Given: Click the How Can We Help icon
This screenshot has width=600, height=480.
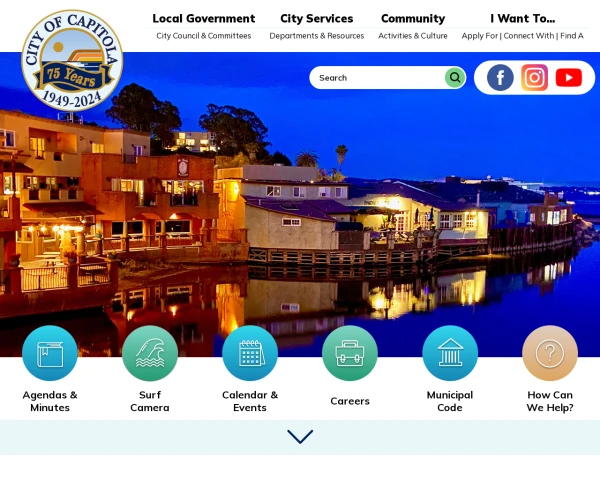Looking at the screenshot, I should coord(550,353).
